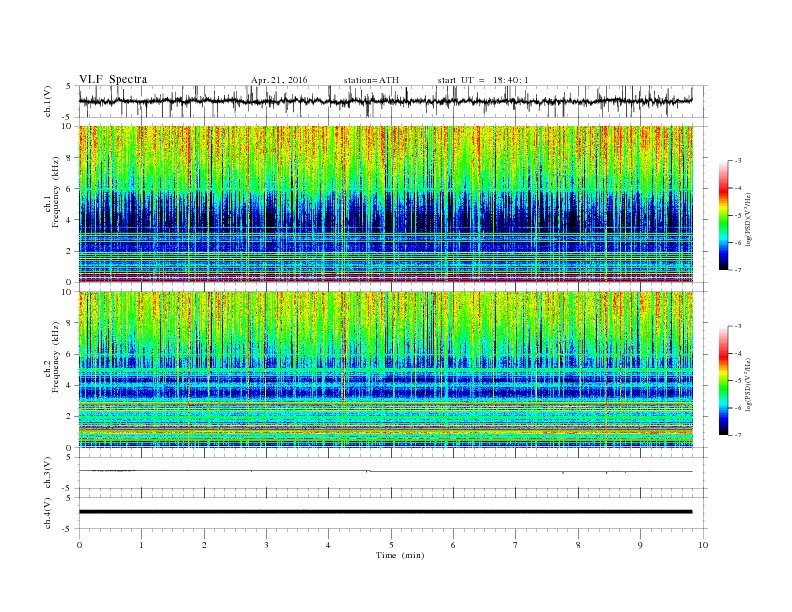Click the "station=ATH" header text
Viewport: 792px width, 612px height.
pos(371,80)
